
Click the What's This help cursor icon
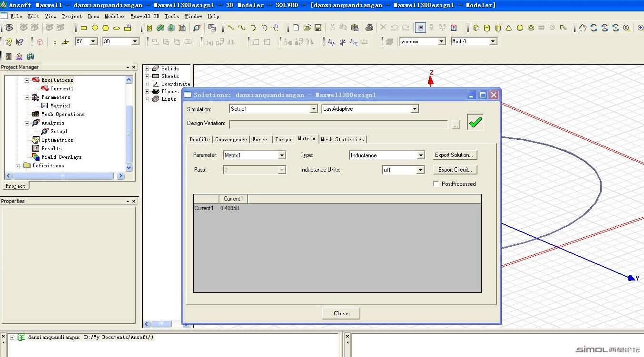20,42
